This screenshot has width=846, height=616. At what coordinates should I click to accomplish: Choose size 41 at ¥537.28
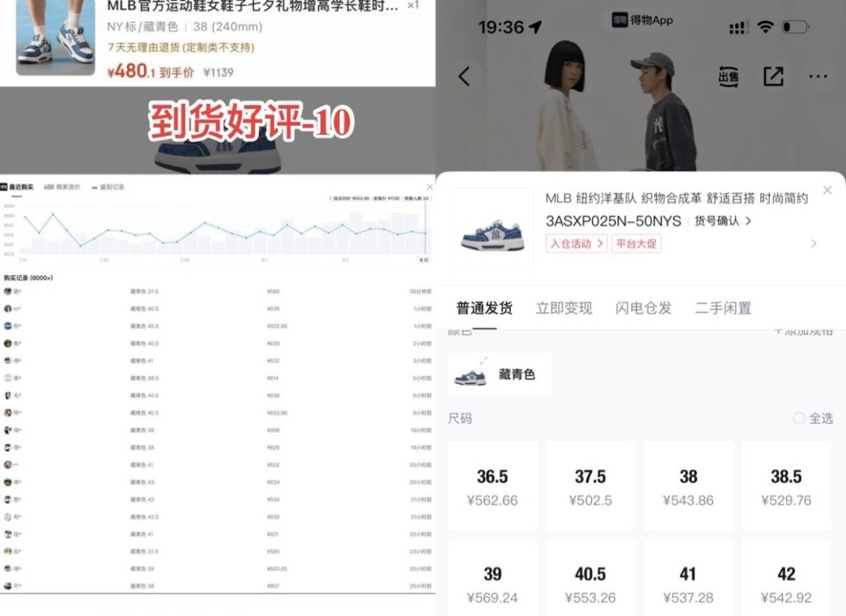689,577
